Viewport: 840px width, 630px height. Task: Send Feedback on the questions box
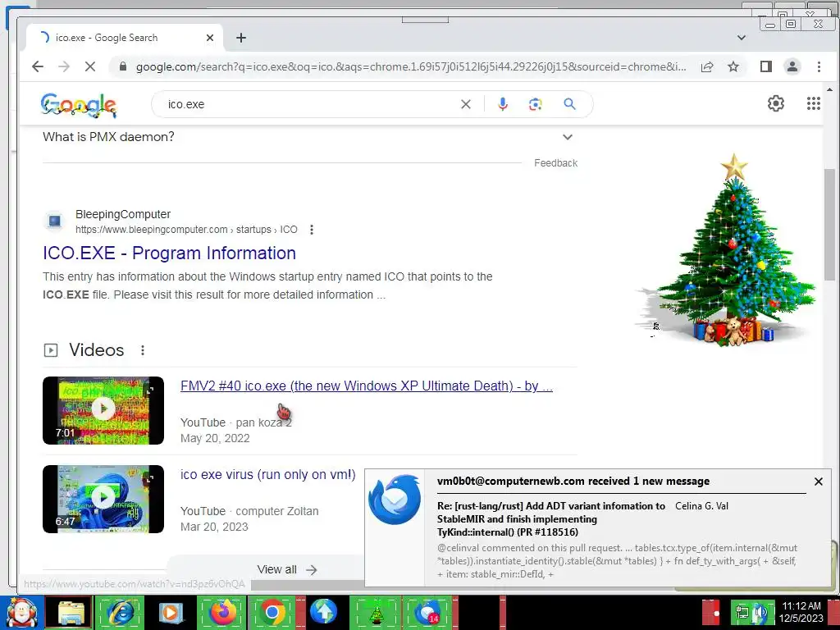click(x=555, y=163)
